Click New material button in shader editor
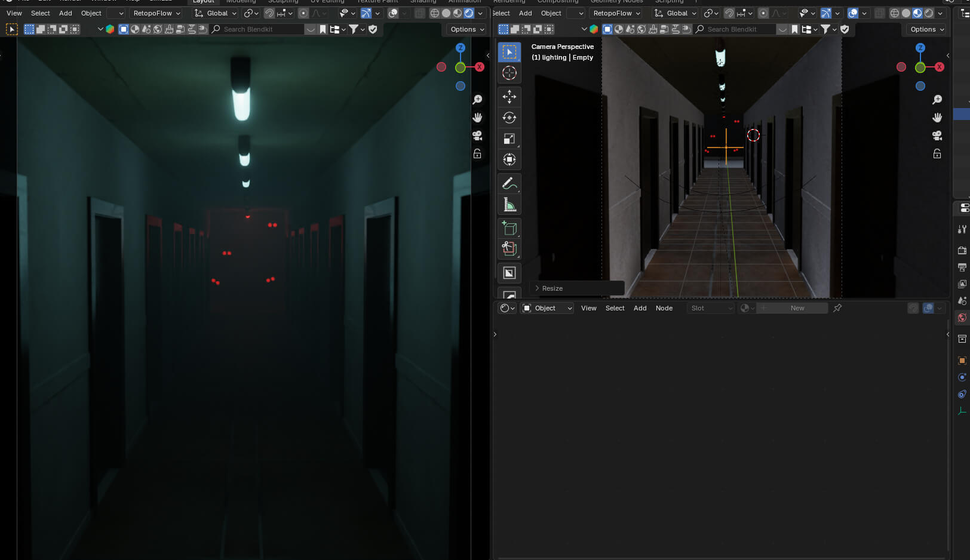 [x=797, y=308]
